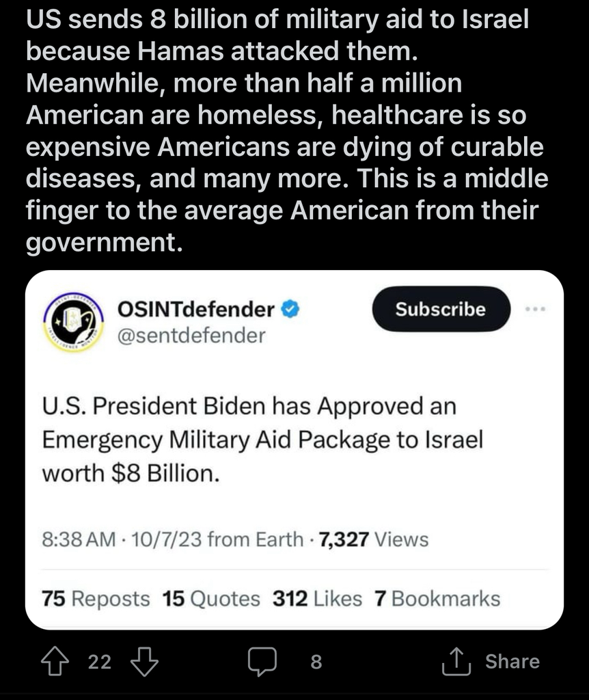
Task: Downvote the post
Action: (144, 661)
